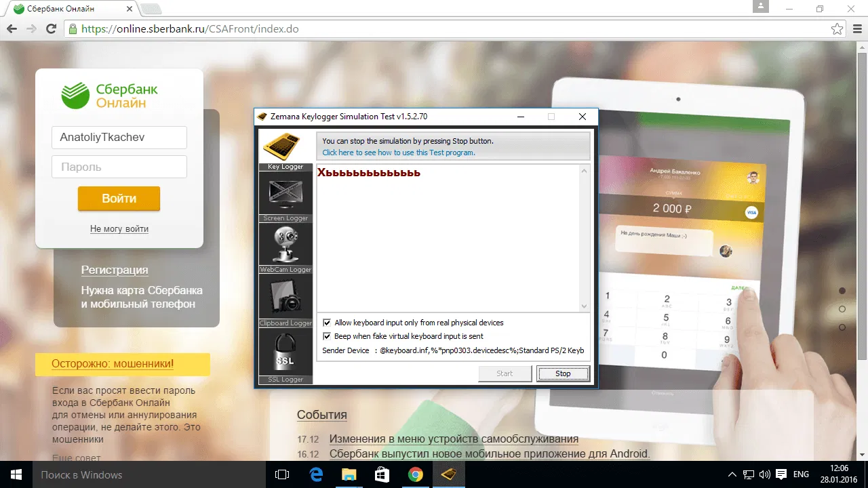Minimize the Zemana Keylogger Simulation Test window

point(520,117)
